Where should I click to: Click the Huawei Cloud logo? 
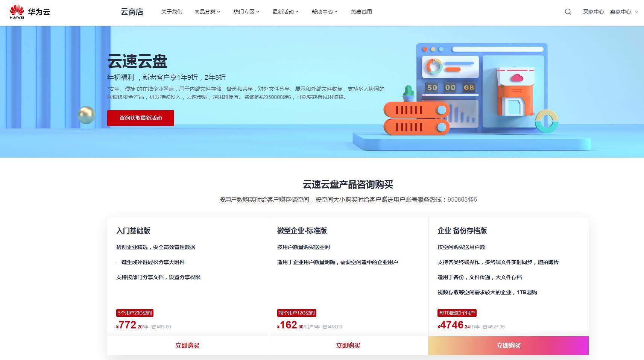pyautogui.click(x=30, y=12)
